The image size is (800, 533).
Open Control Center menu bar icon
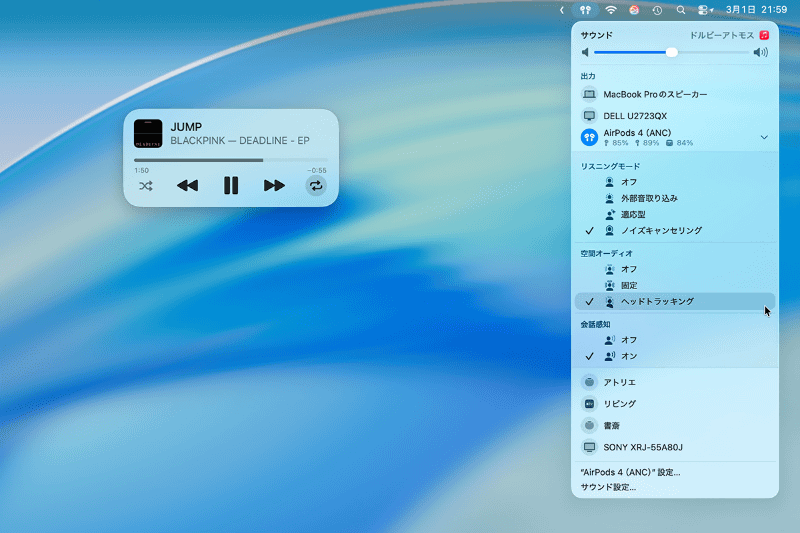coord(705,10)
